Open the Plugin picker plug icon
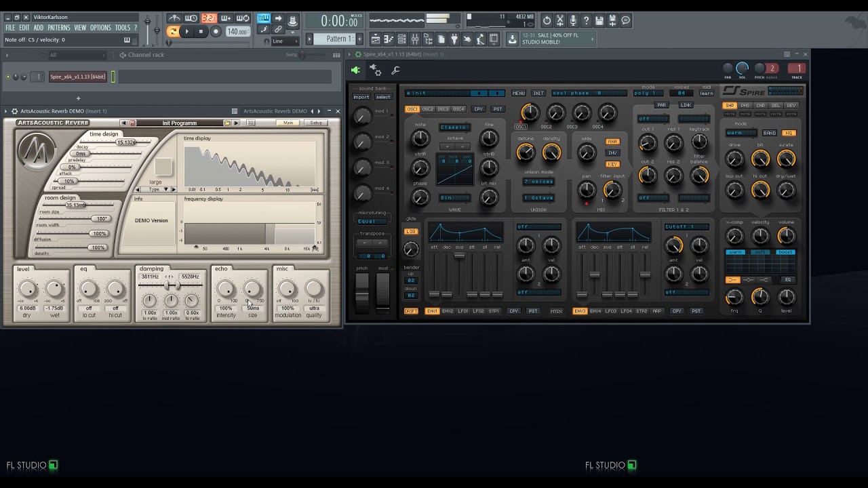Viewport: 868px width, 488px height. click(x=454, y=39)
